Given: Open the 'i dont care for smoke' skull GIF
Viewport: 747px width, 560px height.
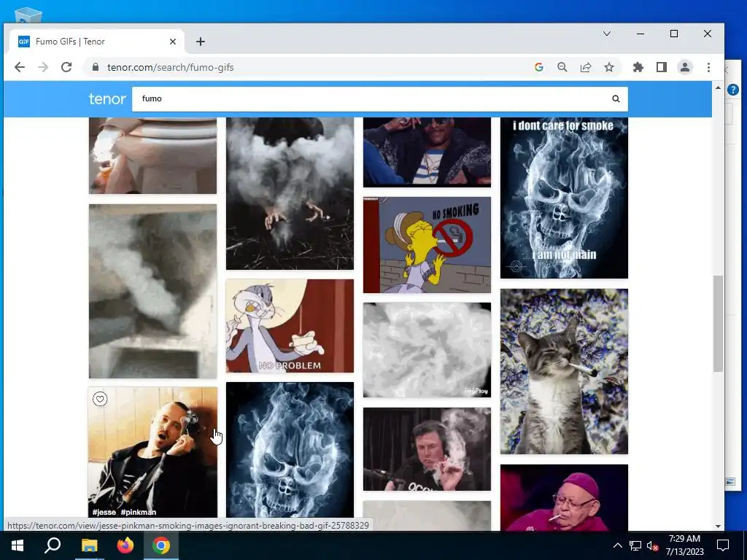Looking at the screenshot, I should (x=564, y=198).
